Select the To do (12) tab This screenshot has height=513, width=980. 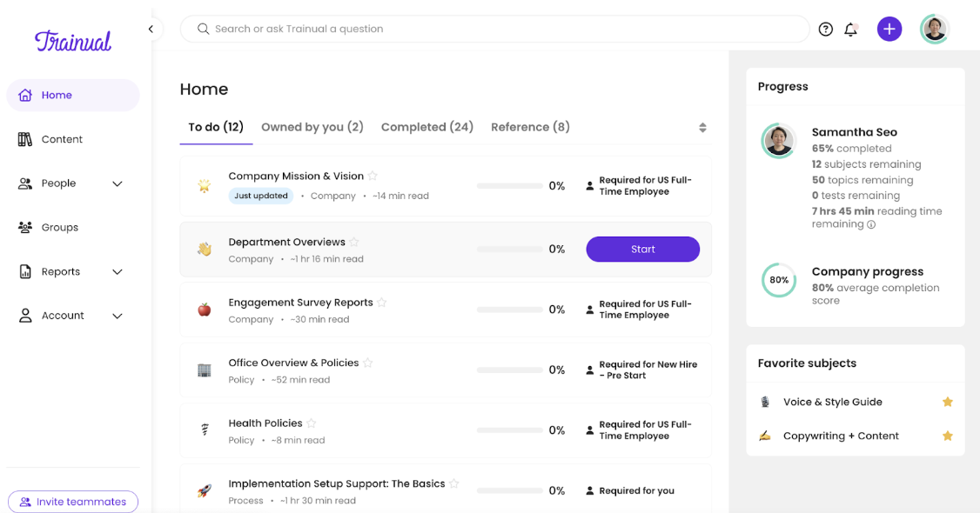216,127
